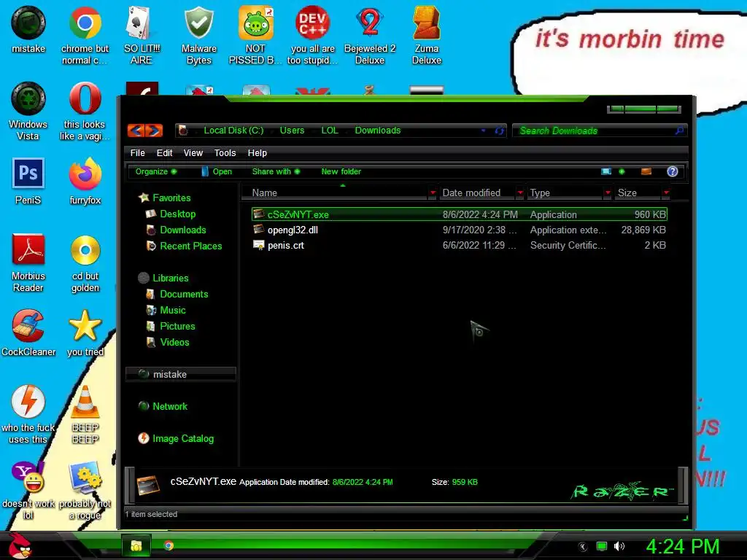Select Desktop under Favorites

[177, 214]
